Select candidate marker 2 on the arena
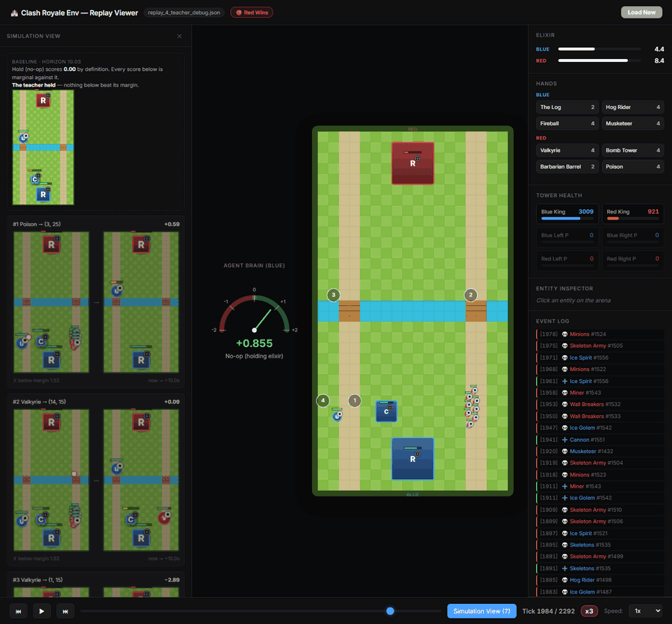 pyautogui.click(x=470, y=295)
